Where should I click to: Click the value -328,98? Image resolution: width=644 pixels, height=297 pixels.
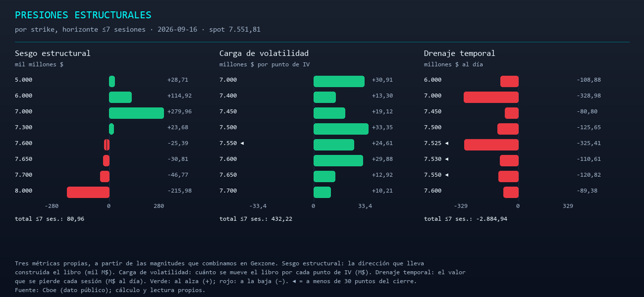point(589,96)
